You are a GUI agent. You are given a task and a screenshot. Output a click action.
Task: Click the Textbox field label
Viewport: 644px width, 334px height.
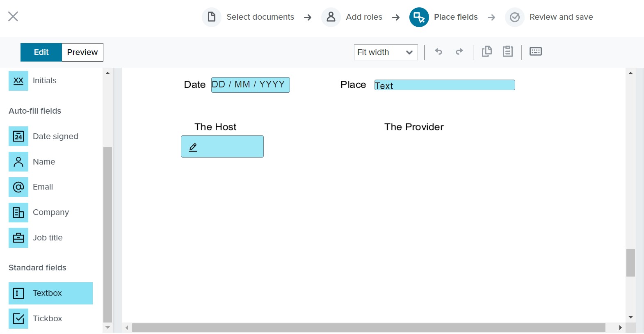click(x=47, y=293)
